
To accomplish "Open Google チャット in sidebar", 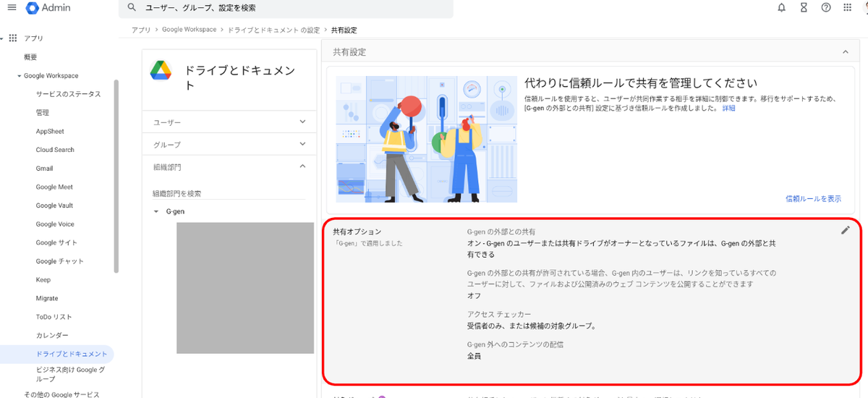I will click(x=60, y=261).
